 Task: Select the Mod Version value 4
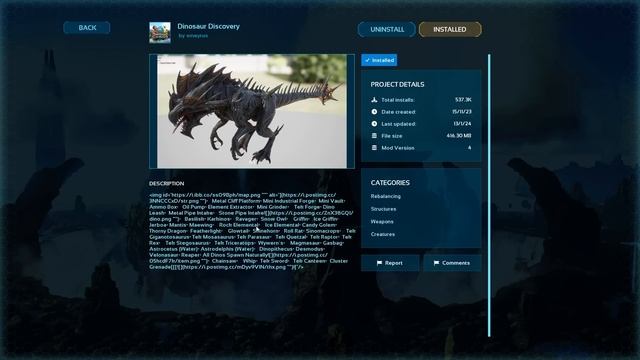(469, 148)
